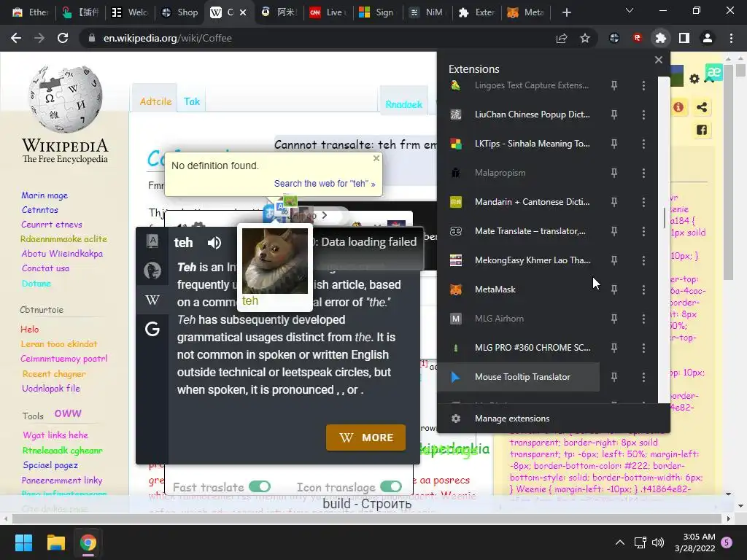Switch to the MetaMask browser tab
This screenshot has height=560, width=747.
526,12
